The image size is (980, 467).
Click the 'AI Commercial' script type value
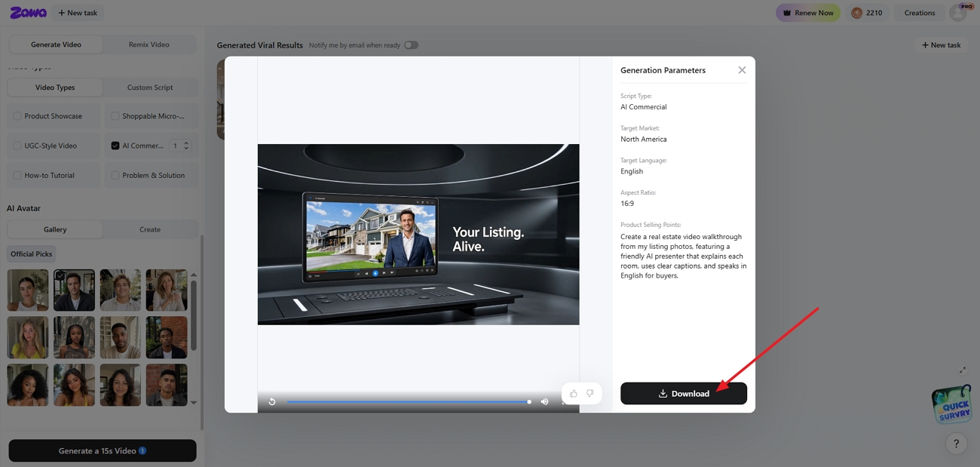click(644, 107)
